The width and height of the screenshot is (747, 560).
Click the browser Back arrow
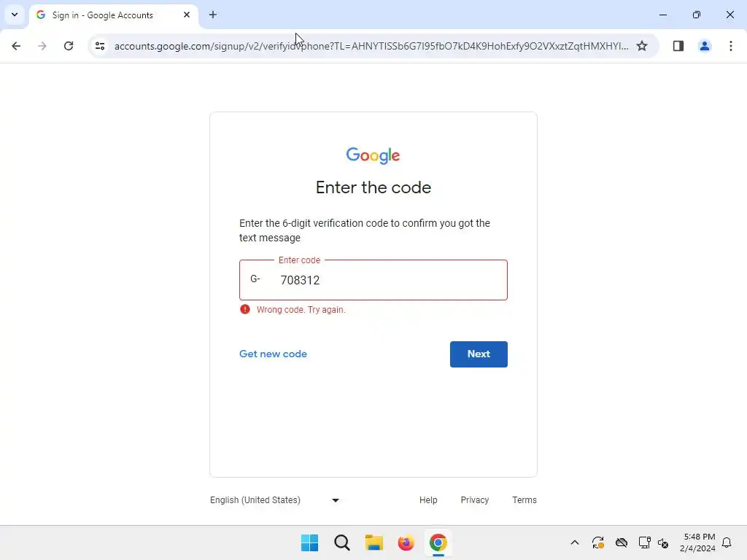pyautogui.click(x=16, y=46)
